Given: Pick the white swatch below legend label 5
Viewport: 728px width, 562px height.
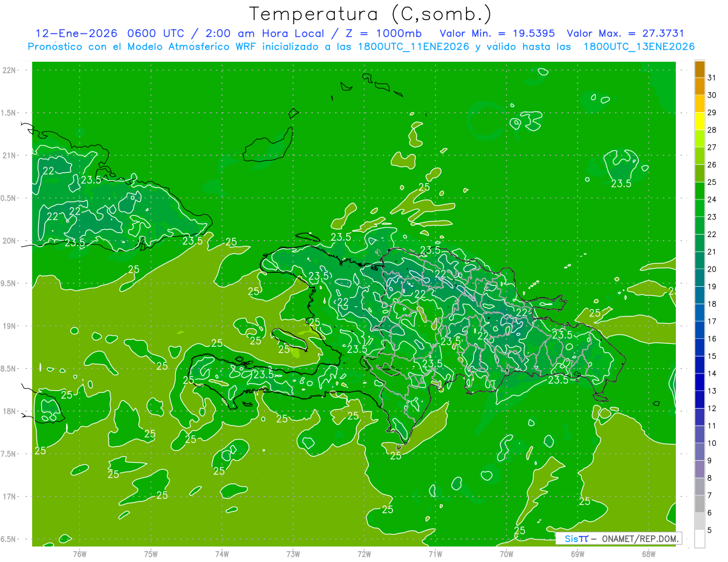Looking at the screenshot, I should 699,539.
